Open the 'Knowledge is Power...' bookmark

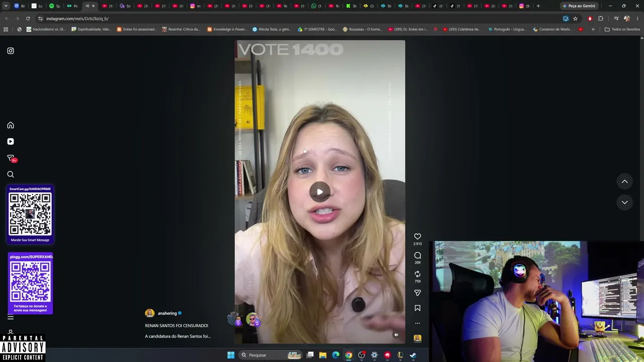227,29
